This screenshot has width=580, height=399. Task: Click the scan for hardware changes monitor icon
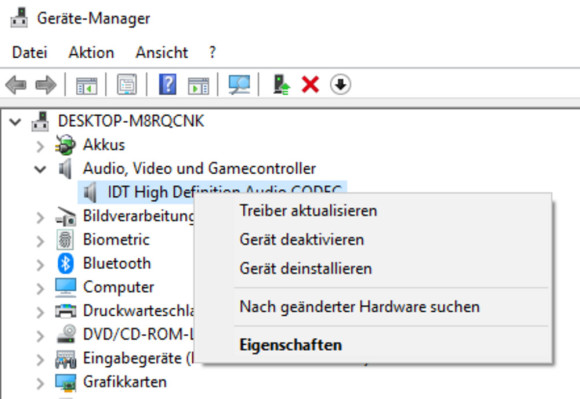click(239, 85)
